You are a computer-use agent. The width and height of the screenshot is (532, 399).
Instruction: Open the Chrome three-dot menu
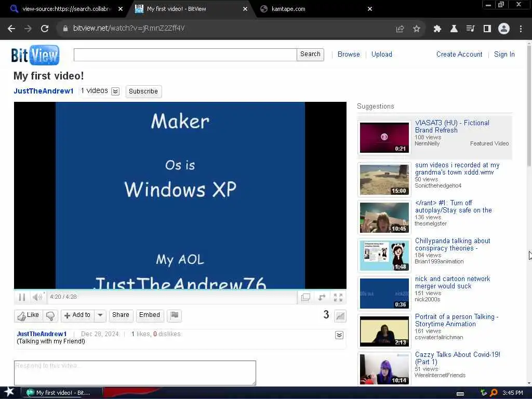pos(521,29)
